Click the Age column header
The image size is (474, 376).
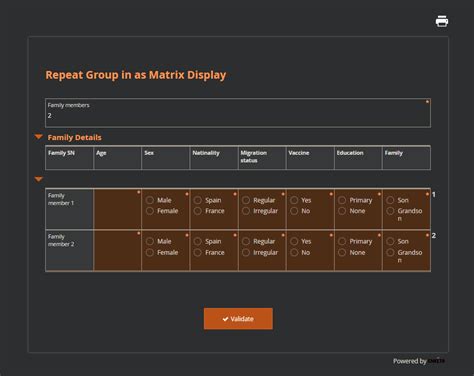coord(117,158)
